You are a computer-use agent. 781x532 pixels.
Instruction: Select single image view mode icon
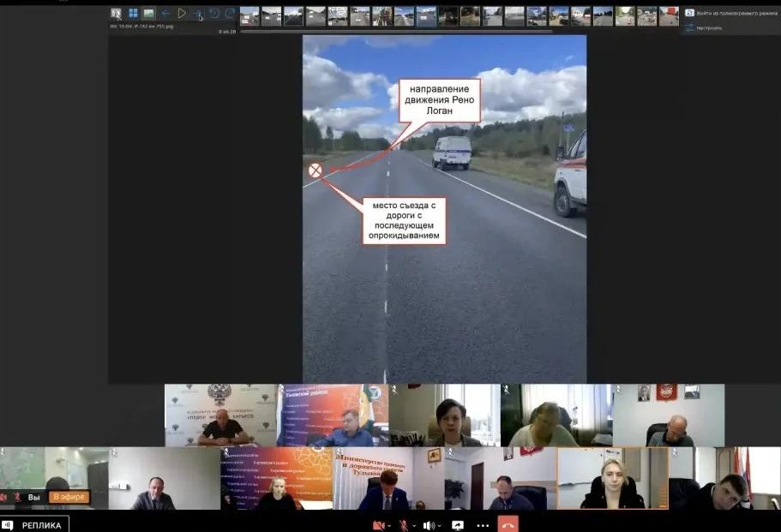(149, 14)
